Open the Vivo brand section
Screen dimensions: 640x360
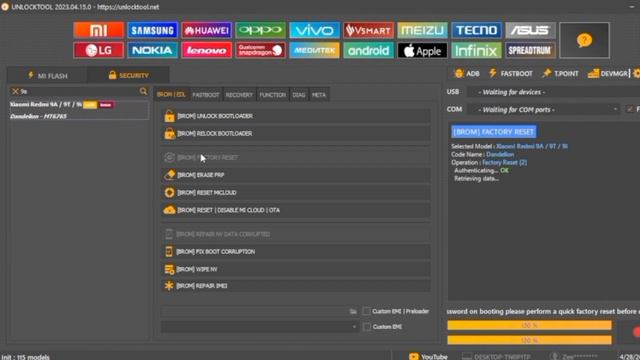coord(314,30)
